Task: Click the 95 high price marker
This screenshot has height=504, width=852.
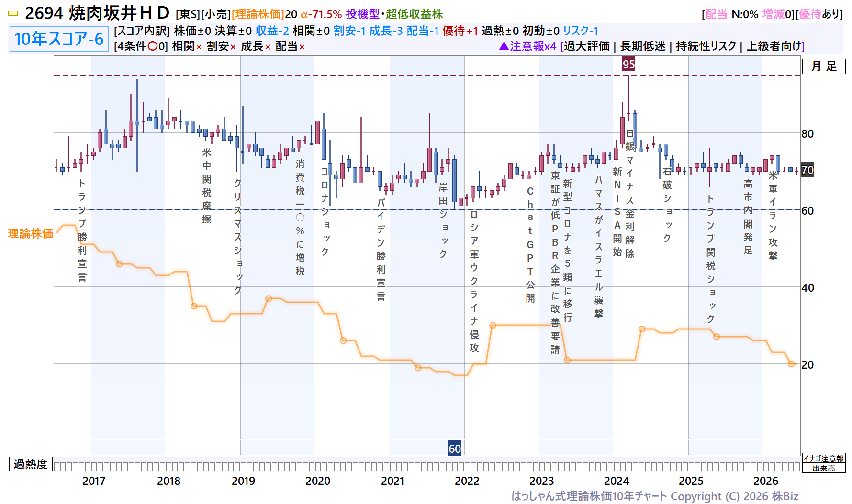Action: [x=628, y=64]
